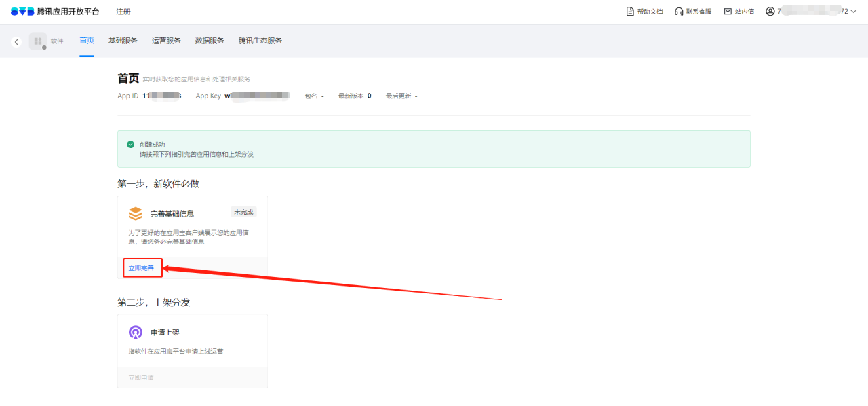The width and height of the screenshot is (868, 406).
Task: Switch to the 基础服务 tab
Action: [122, 40]
